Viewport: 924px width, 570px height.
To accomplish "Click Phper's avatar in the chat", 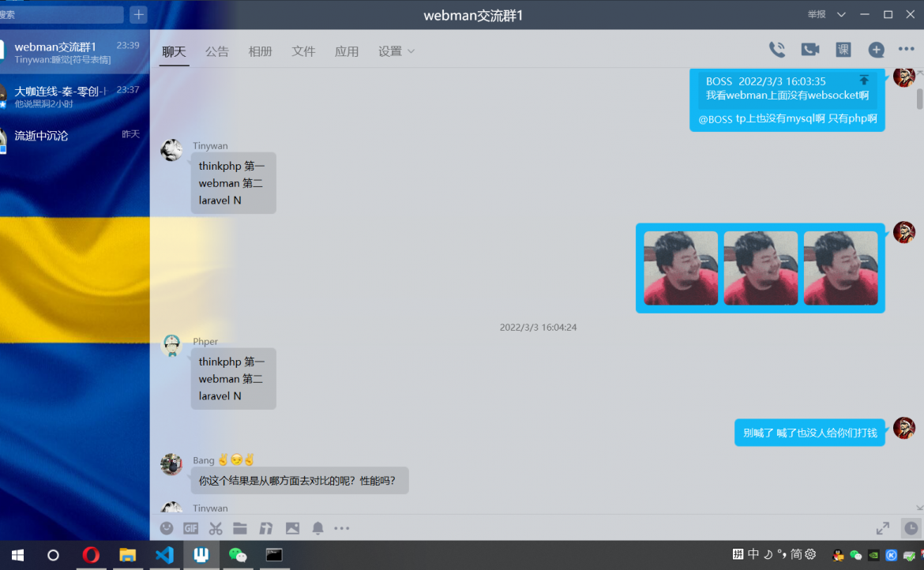I will tap(171, 346).
